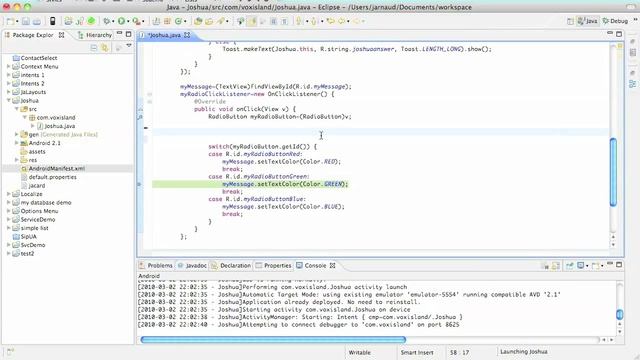This screenshot has width=640, height=360.
Task: Click the Print toolbar icon
Action: coord(36,21)
